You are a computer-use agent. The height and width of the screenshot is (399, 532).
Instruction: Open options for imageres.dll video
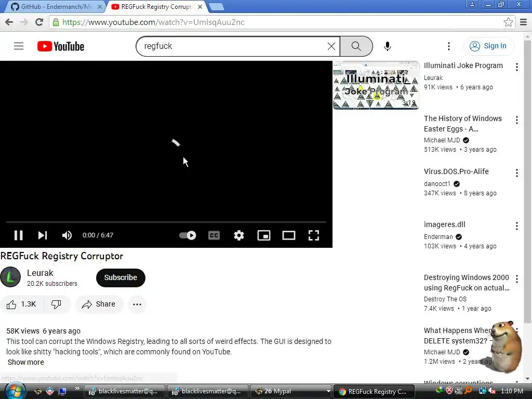(517, 226)
